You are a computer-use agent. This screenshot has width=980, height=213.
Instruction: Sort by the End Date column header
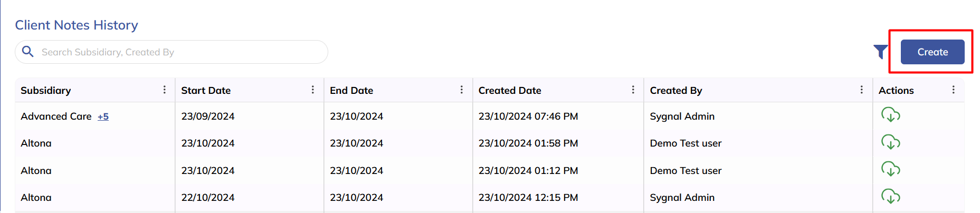point(351,90)
